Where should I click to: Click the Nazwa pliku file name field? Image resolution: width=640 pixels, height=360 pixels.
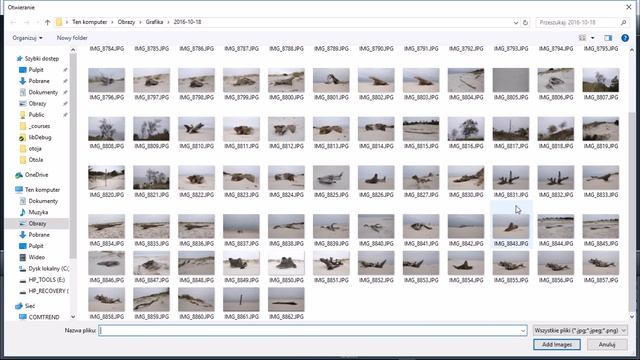[313, 331]
